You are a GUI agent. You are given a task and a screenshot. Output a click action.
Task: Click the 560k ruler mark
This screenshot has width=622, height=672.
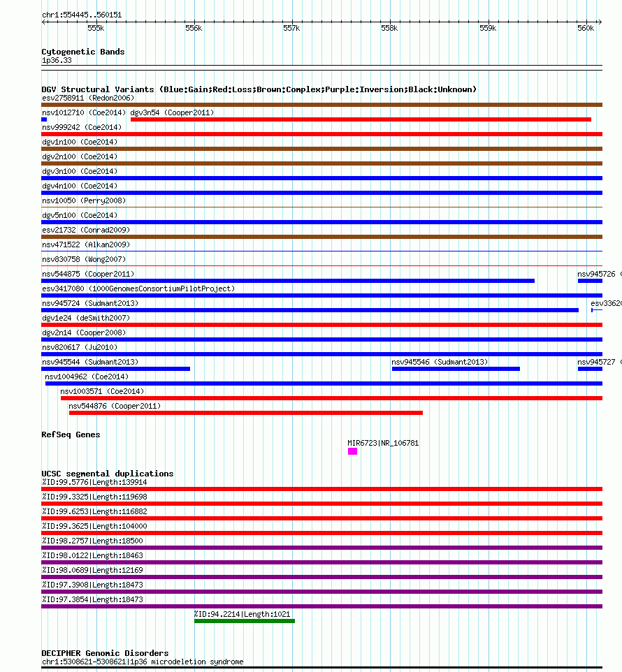pos(586,28)
